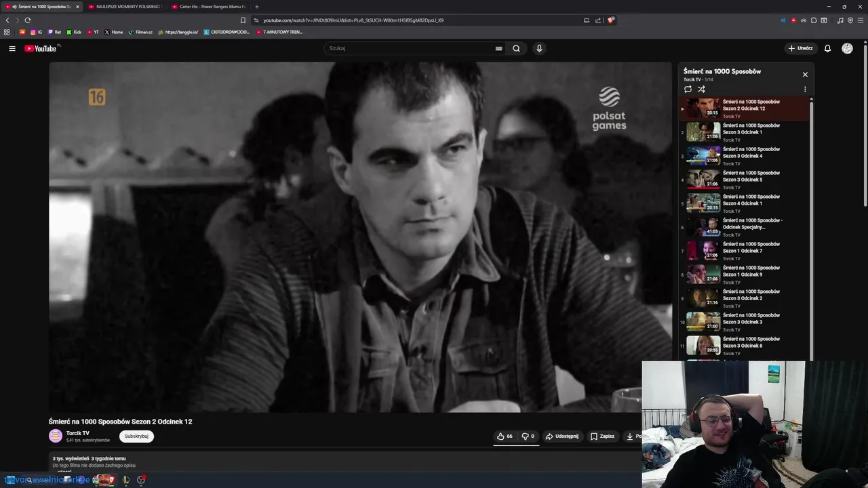Switch to NAJLEPSZE MOMENTY POLSKIEGO tab
868x488 pixels.
[x=125, y=7]
